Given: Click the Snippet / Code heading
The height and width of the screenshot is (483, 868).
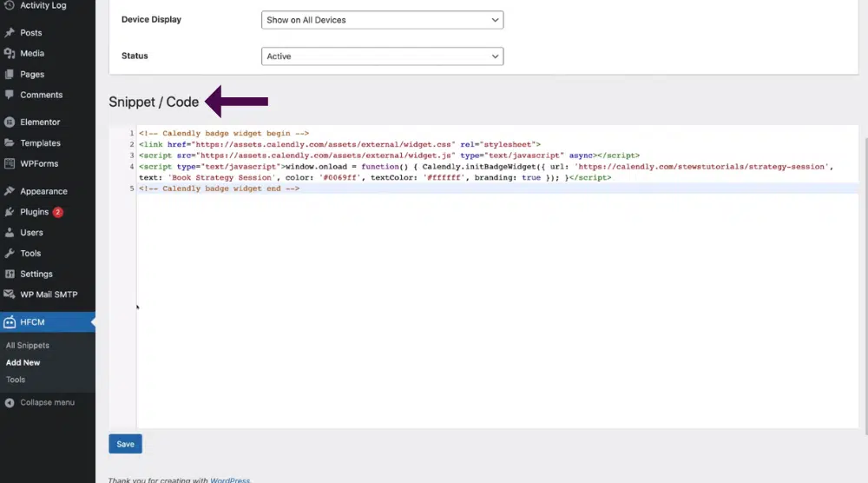Looking at the screenshot, I should click(x=154, y=102).
